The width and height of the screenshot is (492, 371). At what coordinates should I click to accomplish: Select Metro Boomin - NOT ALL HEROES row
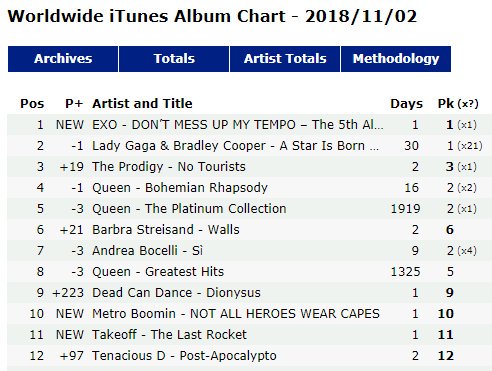click(249, 314)
